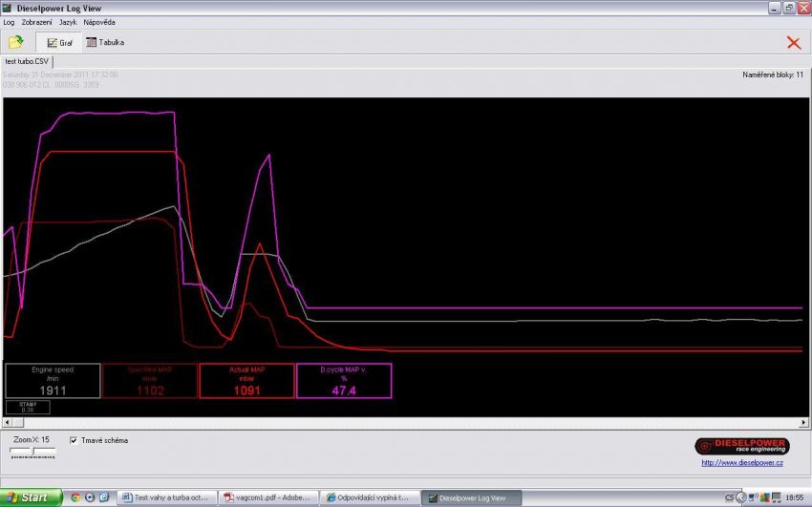This screenshot has height=507, width=812.
Task: Click the Dieselpower race engineering logo
Action: [741, 446]
